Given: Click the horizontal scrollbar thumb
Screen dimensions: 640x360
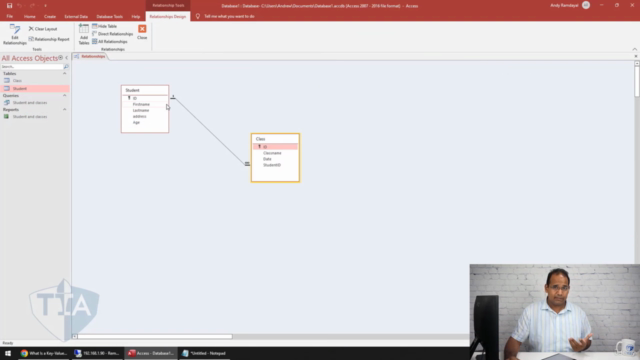Looking at the screenshot, I should point(155,337).
